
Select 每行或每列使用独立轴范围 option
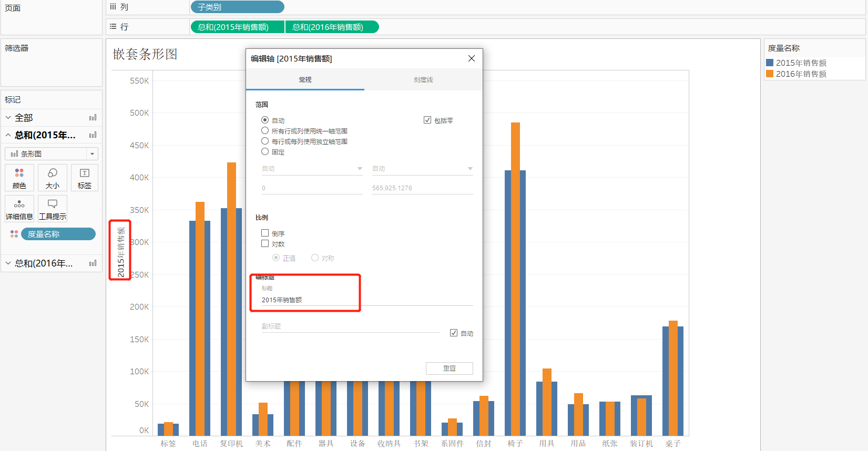point(265,141)
